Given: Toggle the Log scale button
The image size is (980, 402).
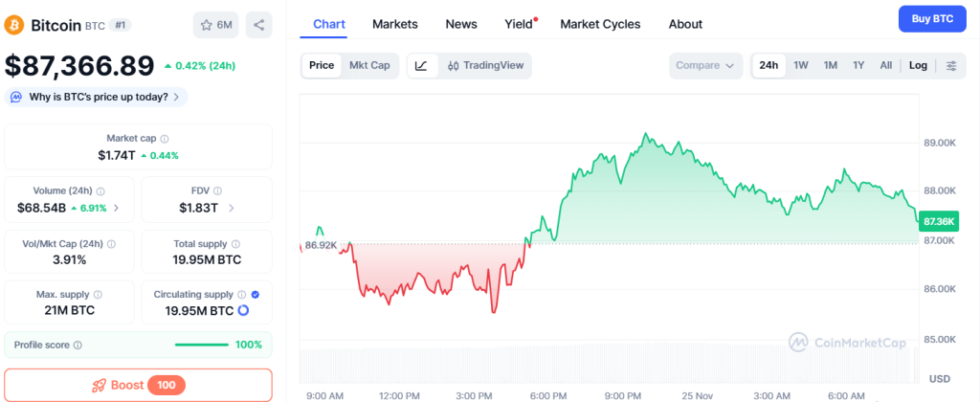Looking at the screenshot, I should (918, 65).
